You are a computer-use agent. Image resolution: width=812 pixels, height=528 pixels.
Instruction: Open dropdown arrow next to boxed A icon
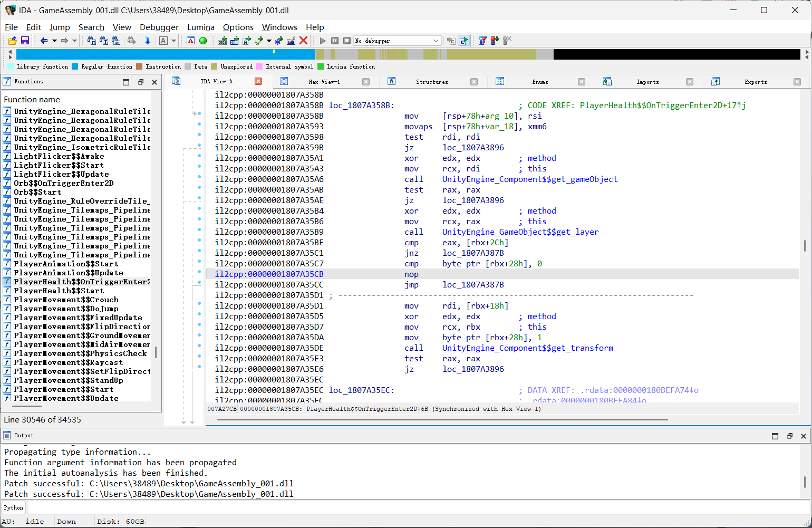173,41
